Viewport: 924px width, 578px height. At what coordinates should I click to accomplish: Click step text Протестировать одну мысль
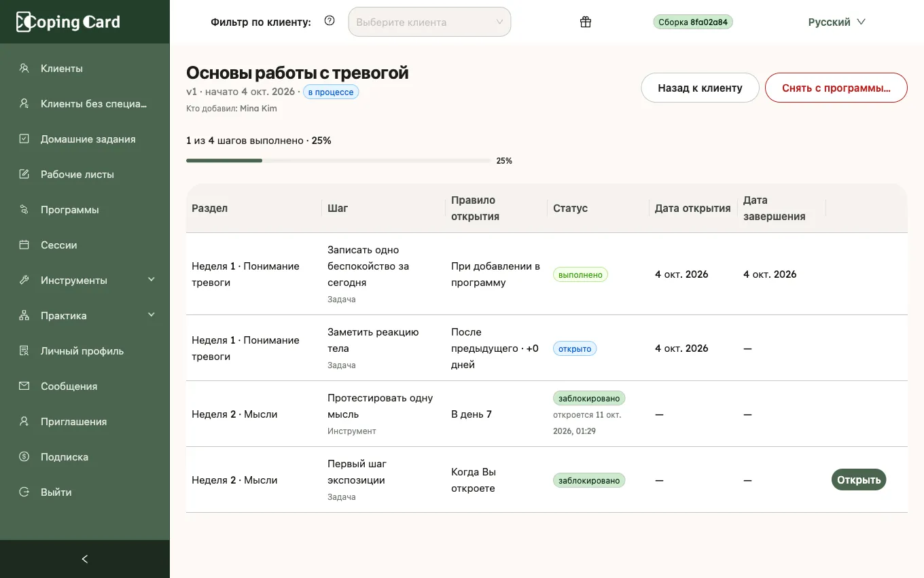(x=380, y=406)
